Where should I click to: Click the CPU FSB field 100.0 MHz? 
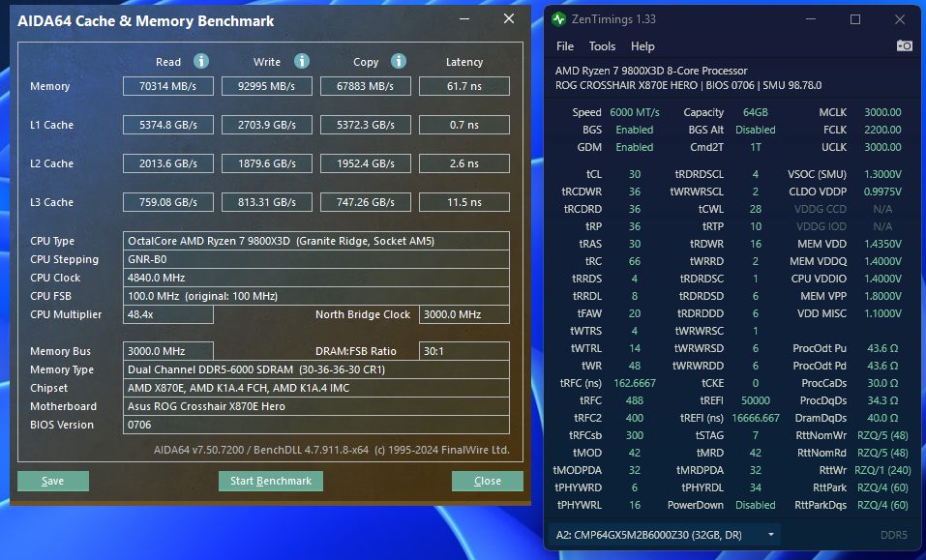(x=316, y=296)
